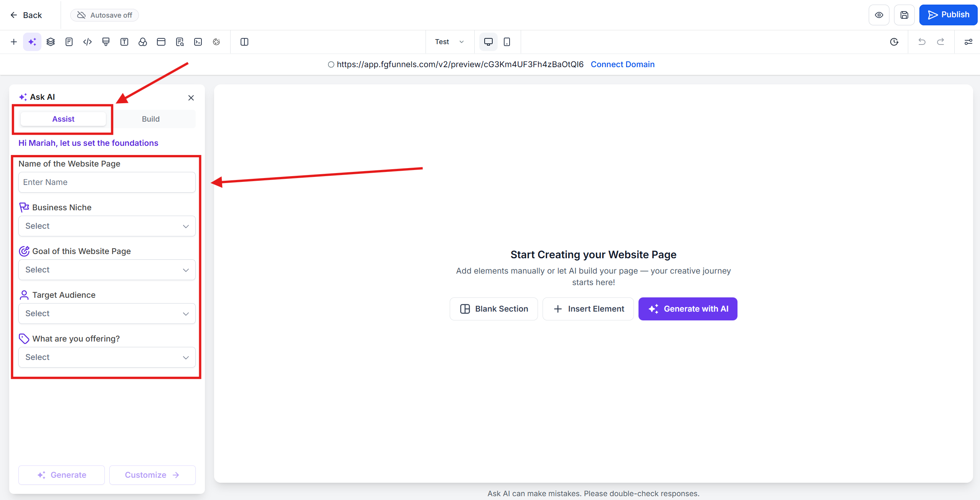Click the version history clock icon
This screenshot has height=500, width=980.
coord(894,42)
